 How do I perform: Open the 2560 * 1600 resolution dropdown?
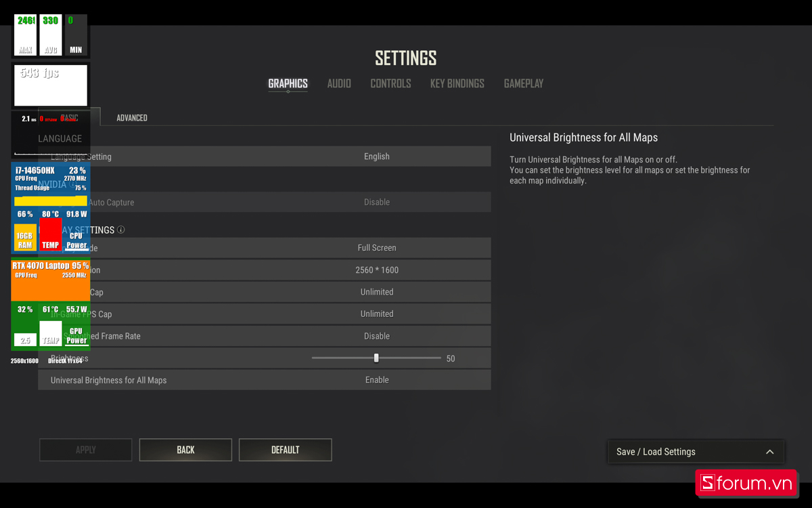pyautogui.click(x=377, y=270)
